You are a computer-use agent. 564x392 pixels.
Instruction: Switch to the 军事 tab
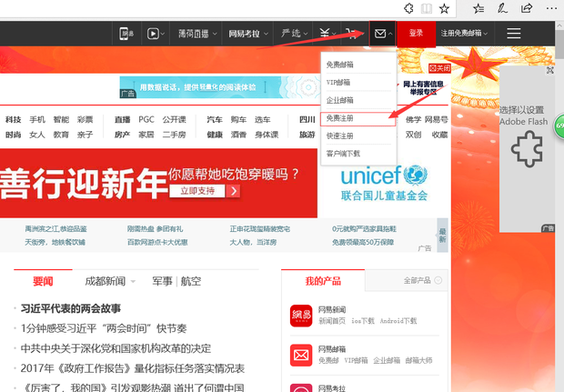pyautogui.click(x=162, y=281)
